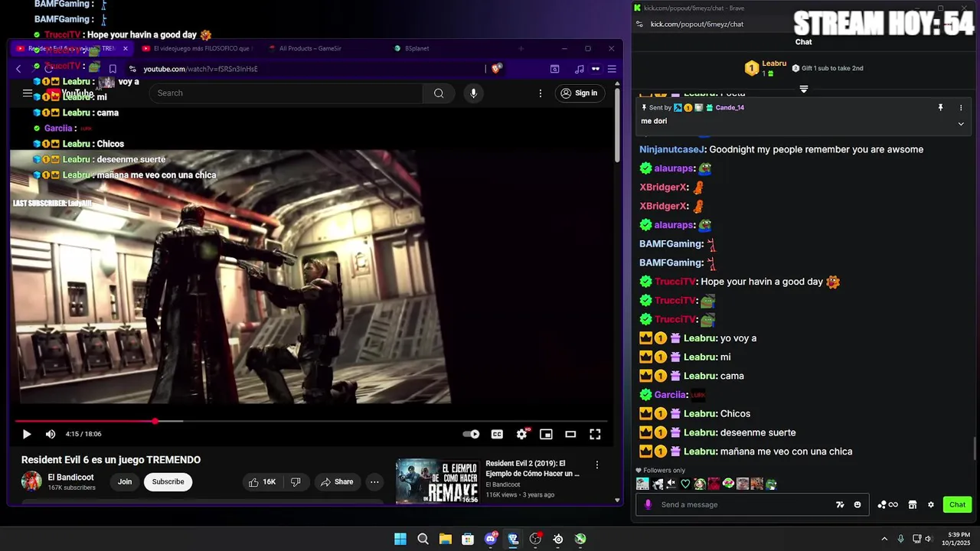
Task: Search YouTube with voice microphone
Action: 473,93
